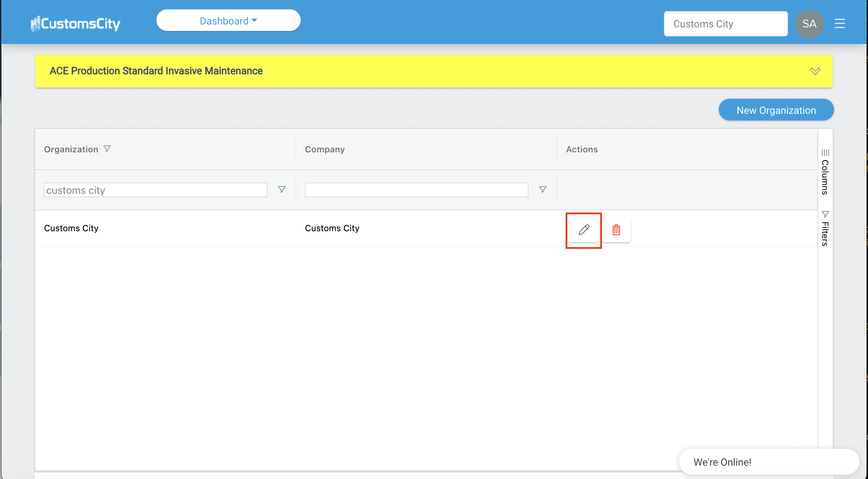The image size is (868, 479).
Task: Sort by Organization column header
Action: pos(71,149)
